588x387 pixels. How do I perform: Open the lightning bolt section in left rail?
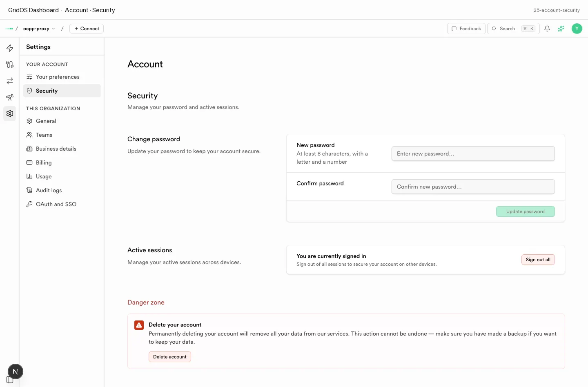click(10, 48)
